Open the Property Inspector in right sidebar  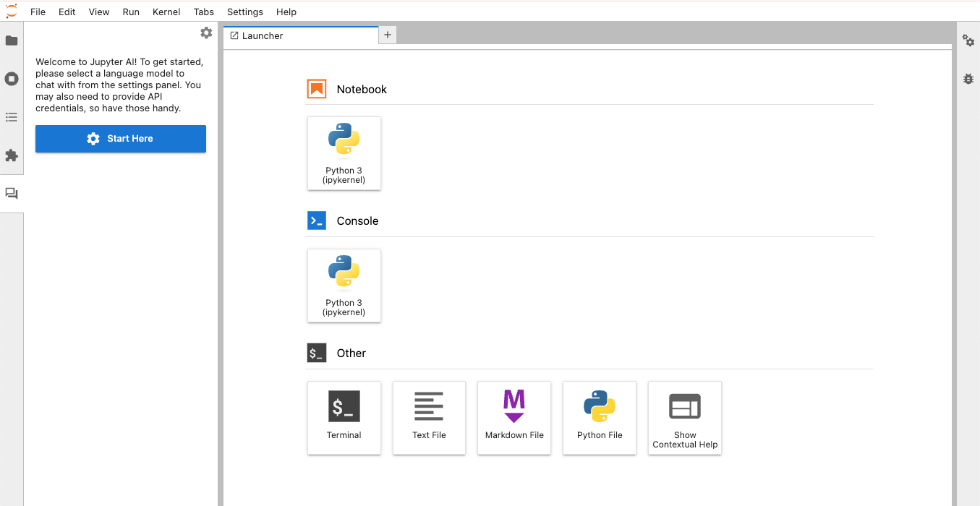(x=968, y=41)
